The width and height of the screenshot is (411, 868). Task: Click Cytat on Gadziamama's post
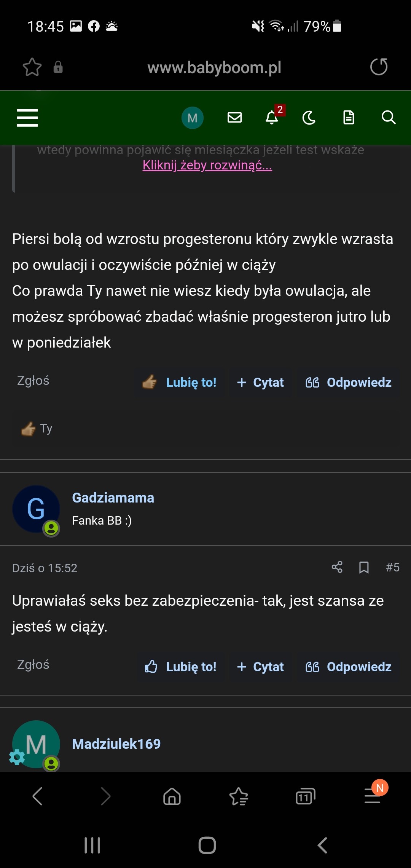tap(261, 667)
